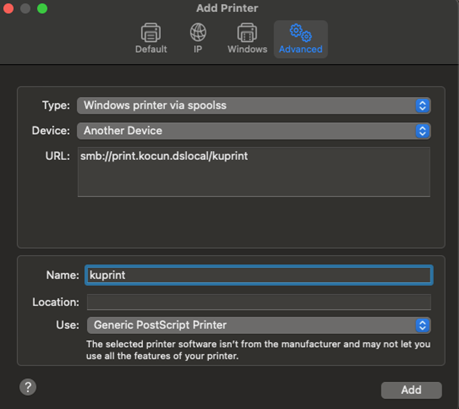Click the empty Location field
The image size is (459, 409).
[259, 302]
